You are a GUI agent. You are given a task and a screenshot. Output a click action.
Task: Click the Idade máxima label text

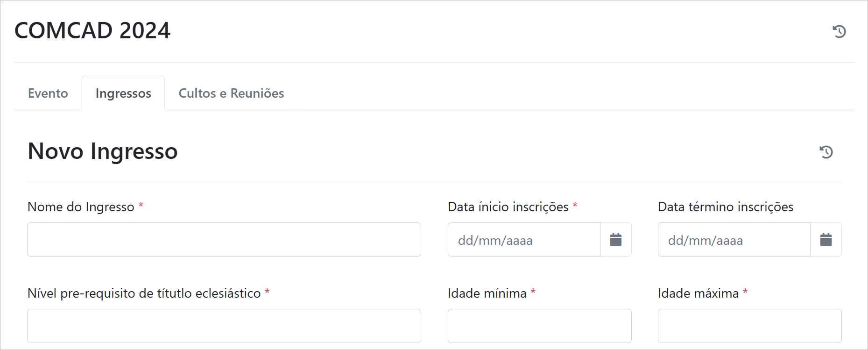[698, 293]
